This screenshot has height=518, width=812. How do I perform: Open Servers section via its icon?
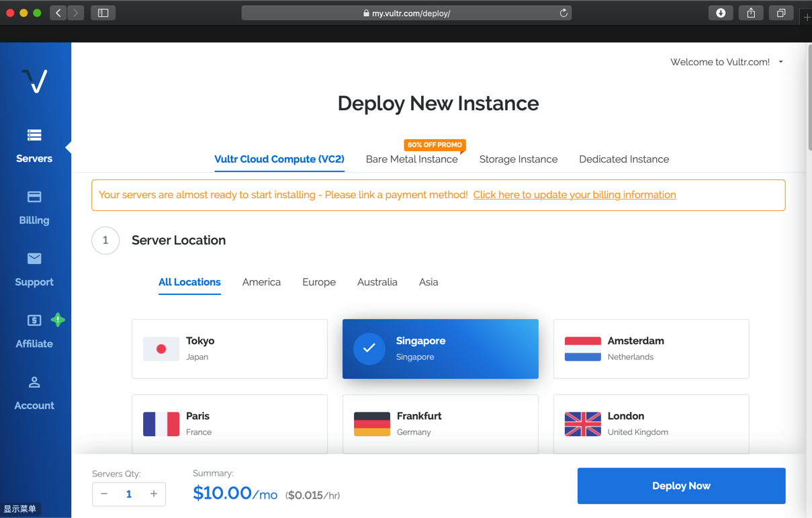click(34, 135)
